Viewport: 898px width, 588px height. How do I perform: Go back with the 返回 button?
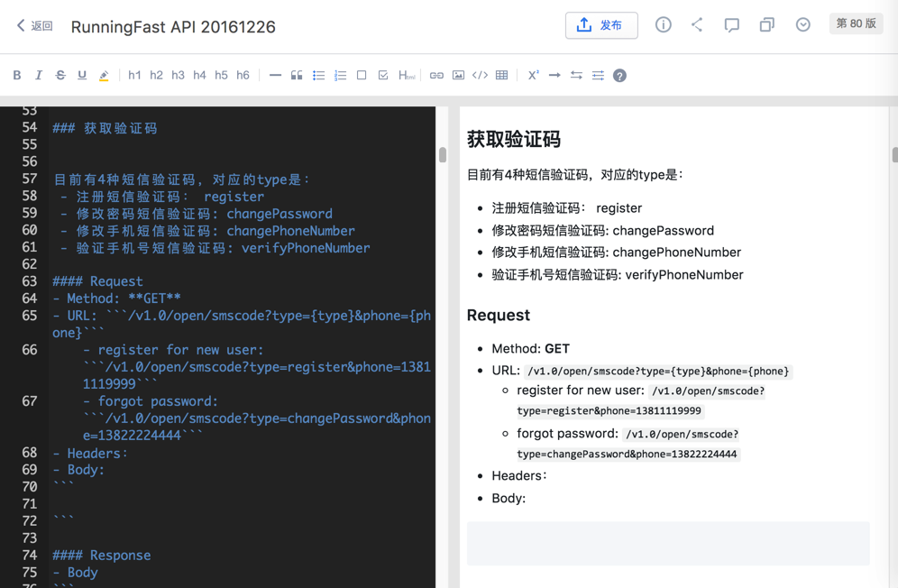tap(35, 26)
